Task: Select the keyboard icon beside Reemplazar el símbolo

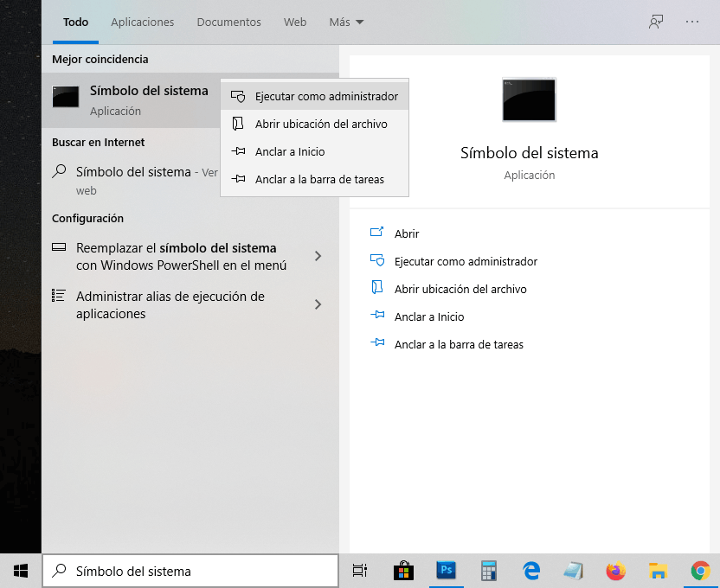Action: coord(59,247)
